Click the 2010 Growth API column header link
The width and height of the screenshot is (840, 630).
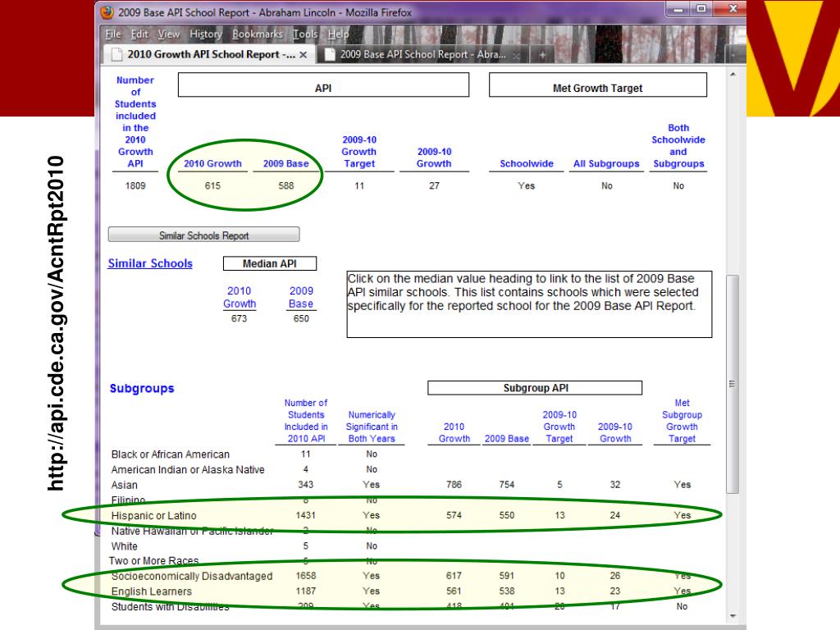click(x=212, y=164)
